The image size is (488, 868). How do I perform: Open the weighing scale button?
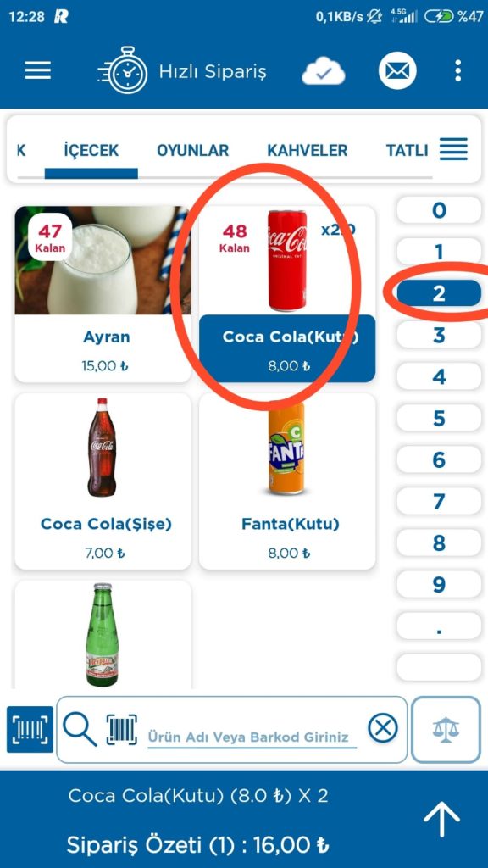click(x=446, y=729)
